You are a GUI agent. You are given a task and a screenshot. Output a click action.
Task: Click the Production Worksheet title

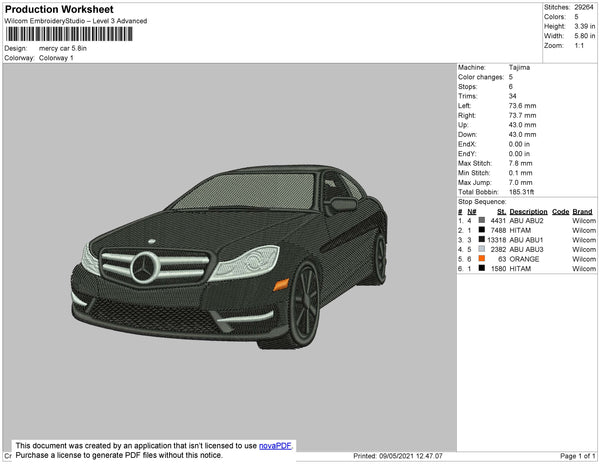(59, 9)
